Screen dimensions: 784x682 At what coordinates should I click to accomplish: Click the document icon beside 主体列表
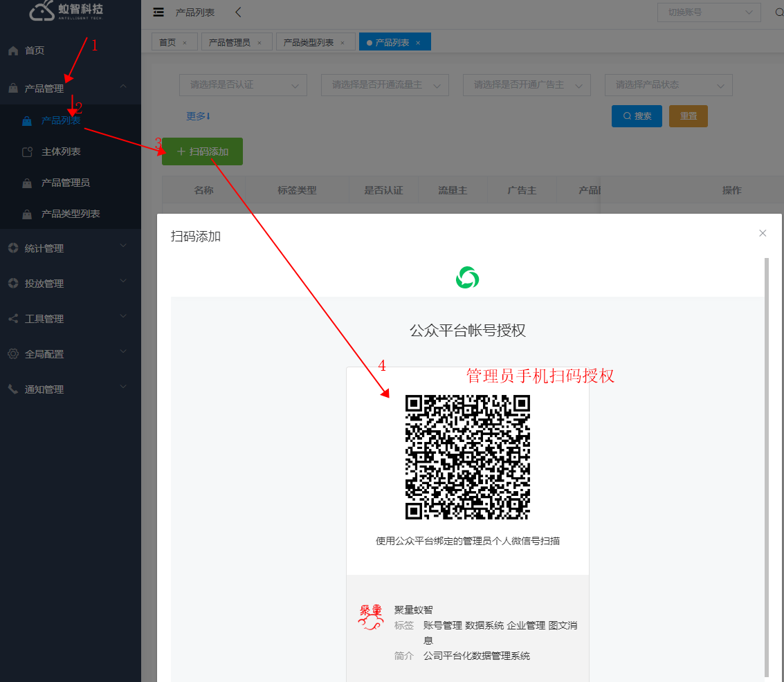28,152
